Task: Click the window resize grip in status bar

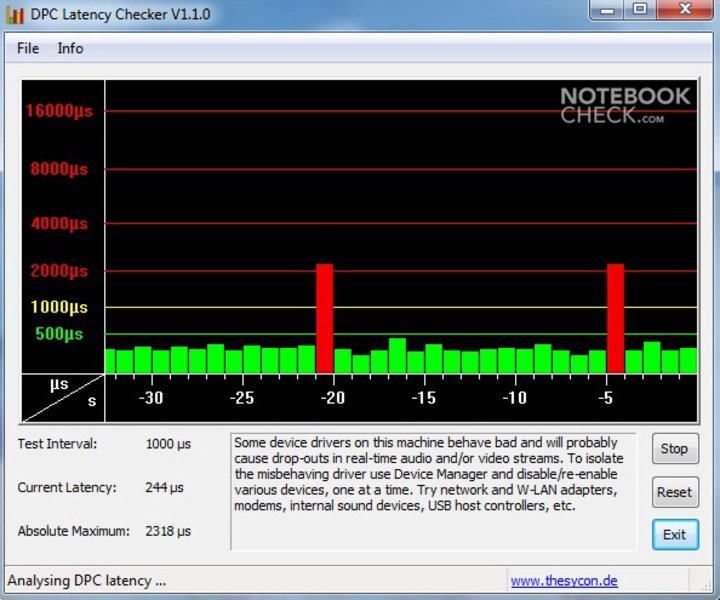Action: tap(704, 584)
